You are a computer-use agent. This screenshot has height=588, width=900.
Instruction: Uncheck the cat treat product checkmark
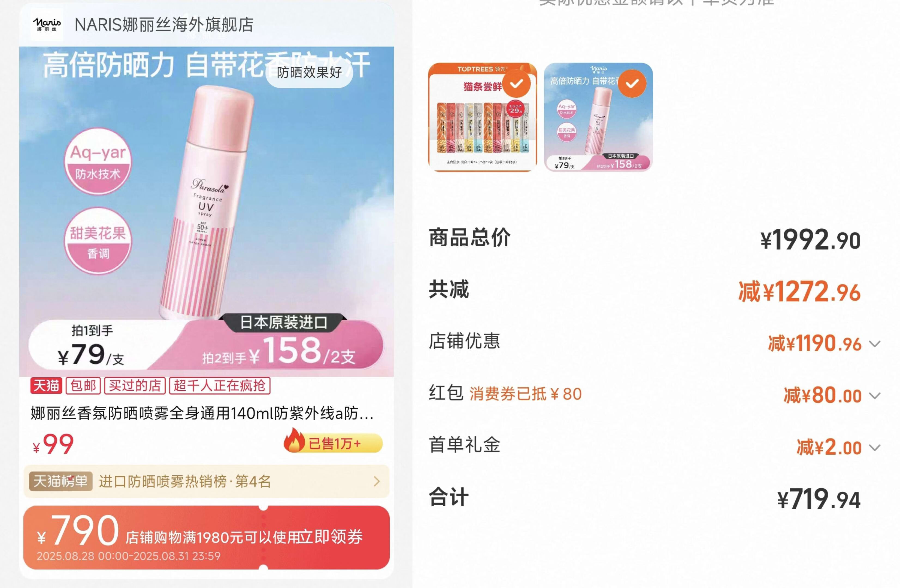point(517,84)
